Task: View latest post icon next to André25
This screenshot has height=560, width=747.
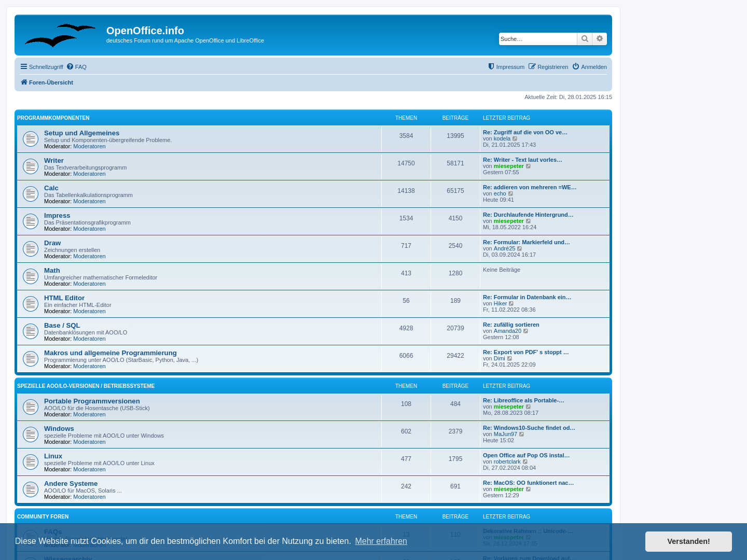Action: tap(520, 248)
